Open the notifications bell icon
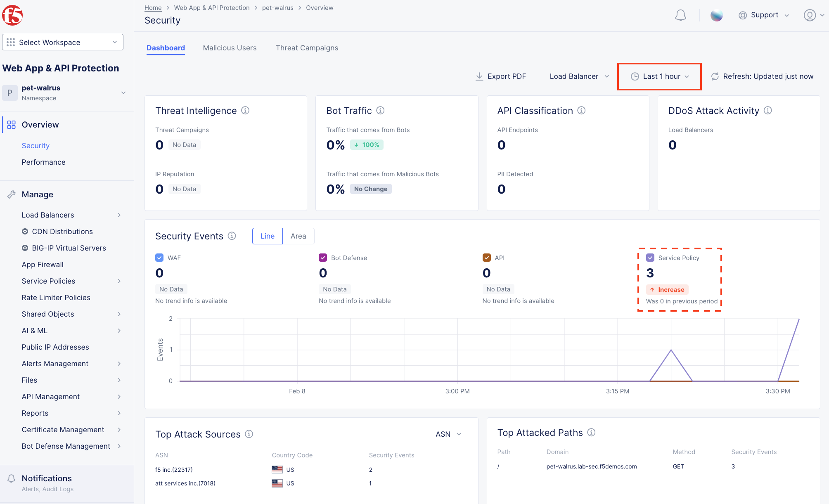The image size is (829, 504). pos(680,15)
